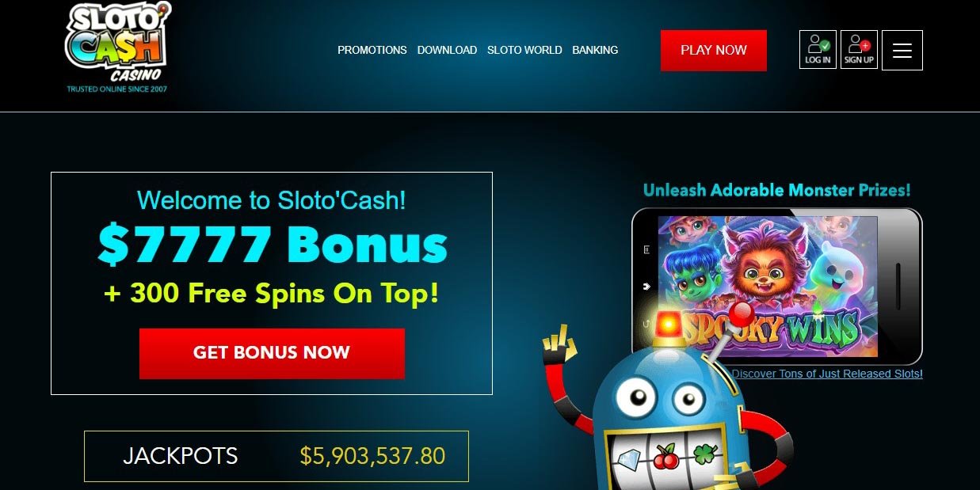Expand the hamburger menu
980x490 pixels.
(902, 50)
